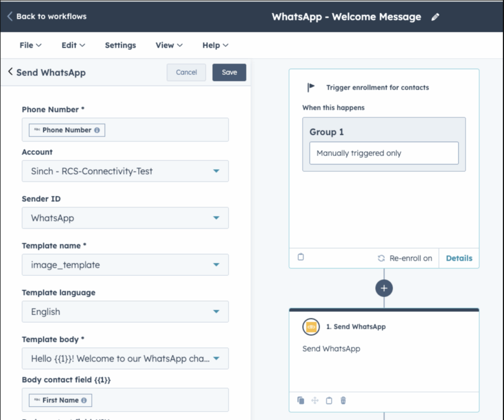Image resolution: width=504 pixels, height=420 pixels.
Task: Open the Settings menu item
Action: pos(120,45)
